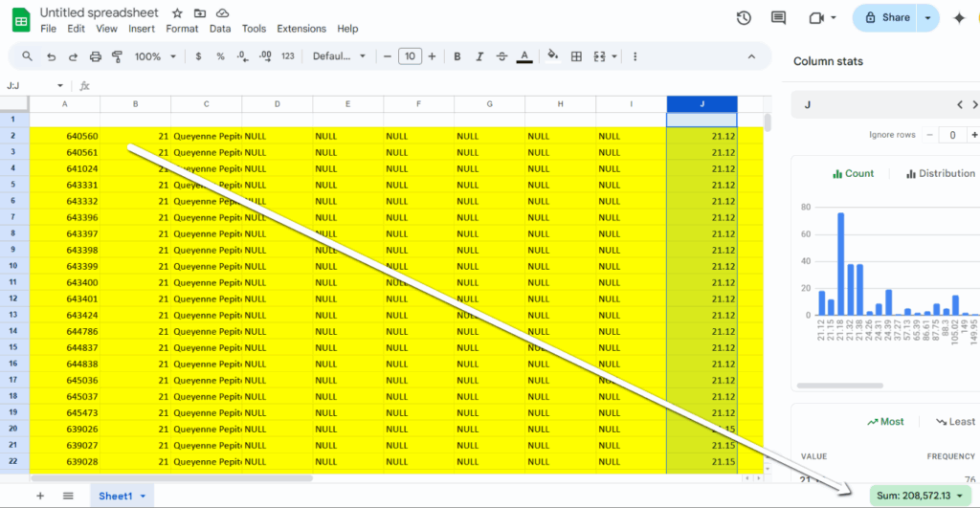Open the text color picker
Viewport: 980px width, 508px height.
coord(524,56)
